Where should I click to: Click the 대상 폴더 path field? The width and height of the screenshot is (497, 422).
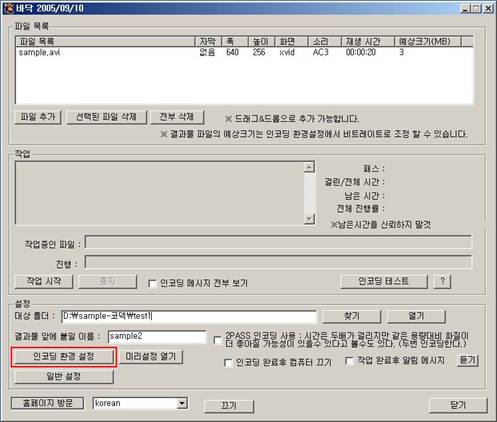click(189, 316)
